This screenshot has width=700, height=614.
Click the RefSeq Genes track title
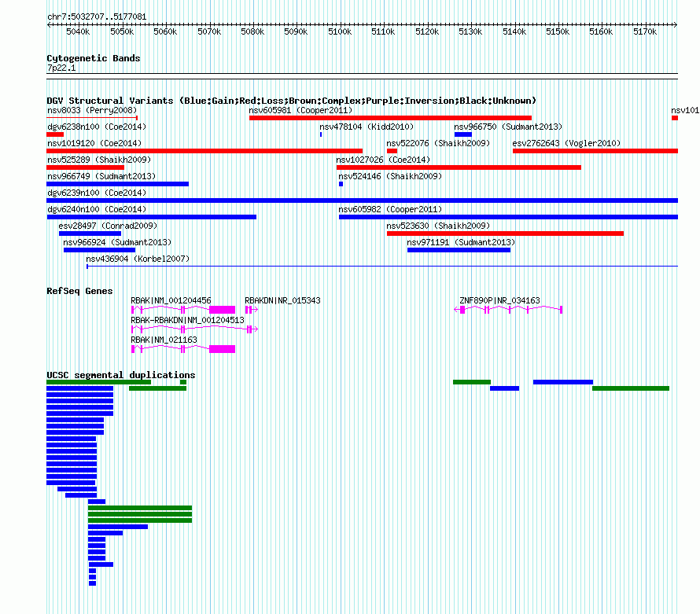pyautogui.click(x=79, y=291)
